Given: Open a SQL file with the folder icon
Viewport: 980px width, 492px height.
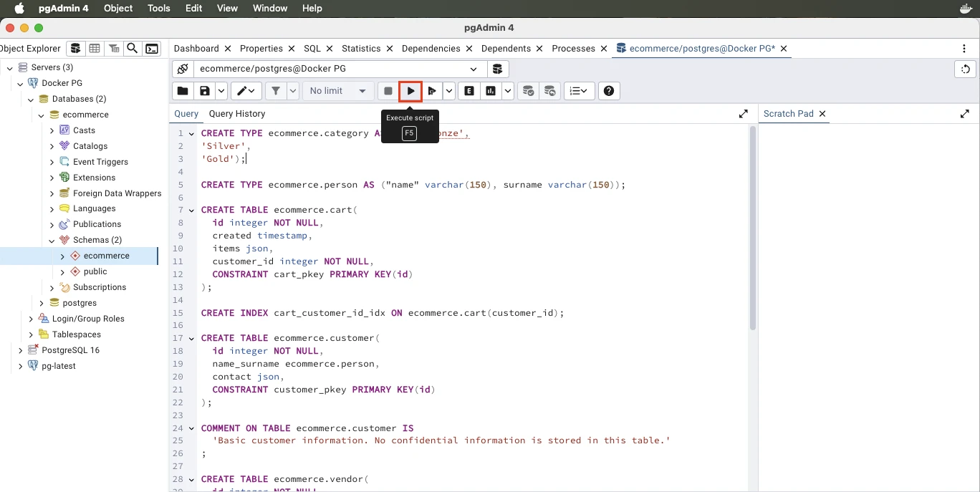Looking at the screenshot, I should (x=183, y=91).
